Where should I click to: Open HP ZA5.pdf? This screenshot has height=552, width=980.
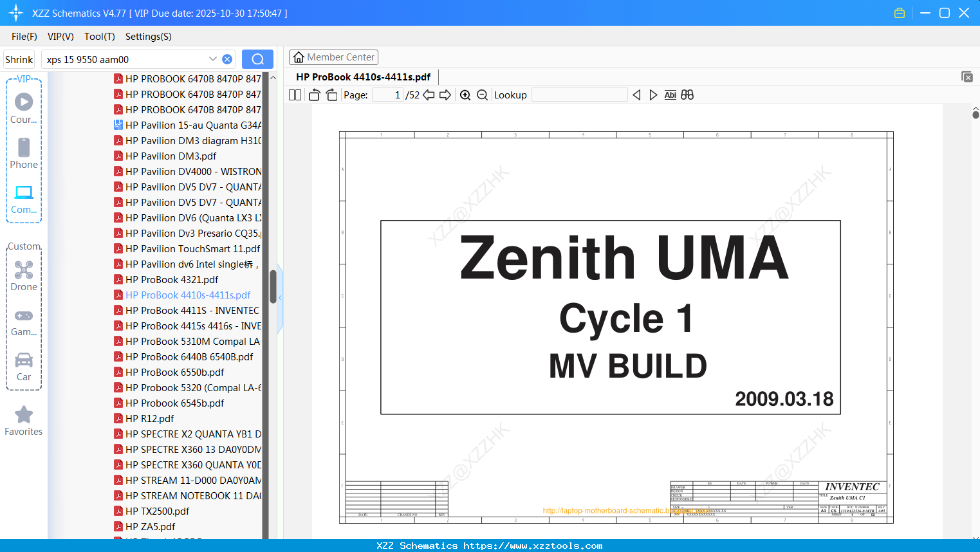pyautogui.click(x=144, y=527)
